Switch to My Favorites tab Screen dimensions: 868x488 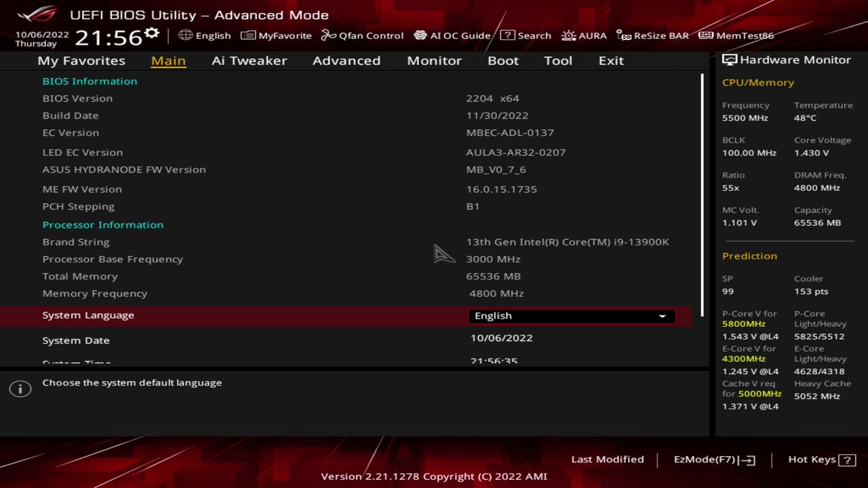(81, 60)
